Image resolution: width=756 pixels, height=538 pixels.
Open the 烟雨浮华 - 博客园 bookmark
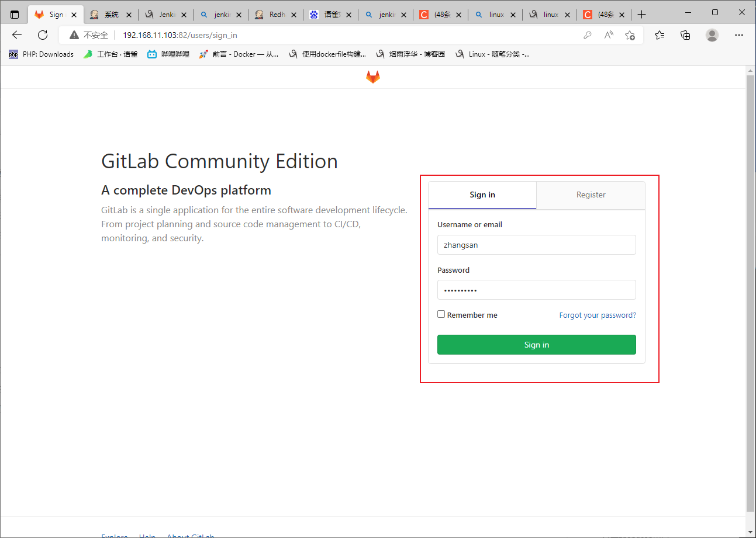tap(411, 54)
